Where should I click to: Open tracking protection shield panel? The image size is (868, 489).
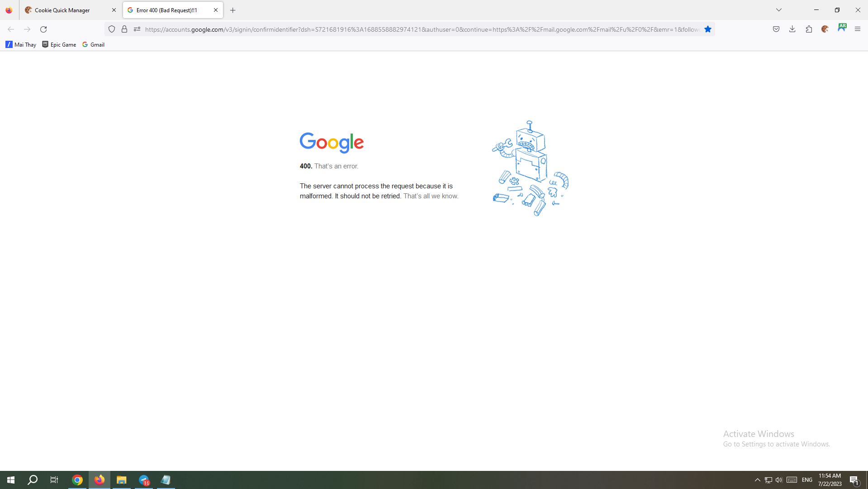pos(112,29)
